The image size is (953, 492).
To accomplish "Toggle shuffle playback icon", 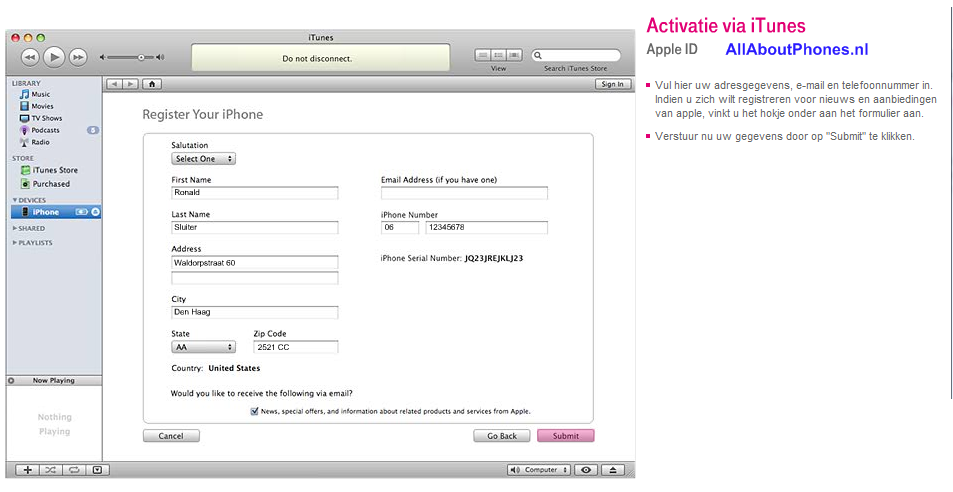I will [51, 469].
